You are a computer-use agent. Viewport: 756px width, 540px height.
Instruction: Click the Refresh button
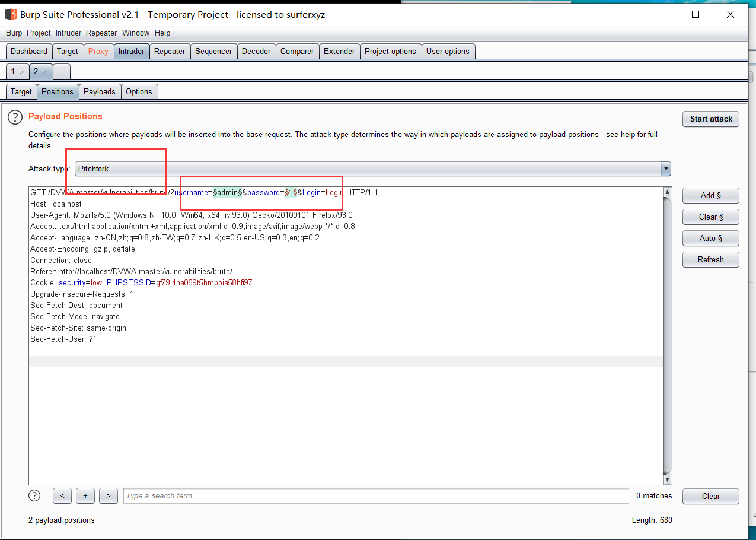tap(711, 259)
